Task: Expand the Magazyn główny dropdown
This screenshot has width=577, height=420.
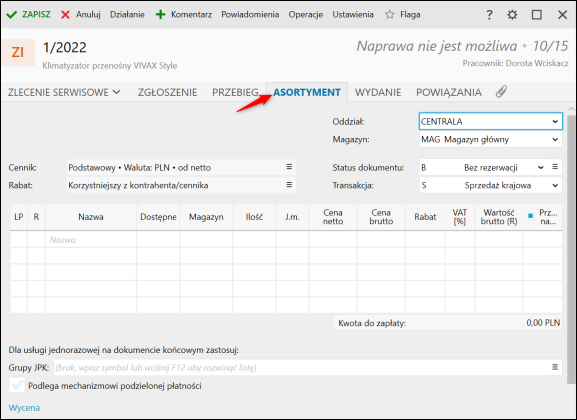Action: coord(555,140)
